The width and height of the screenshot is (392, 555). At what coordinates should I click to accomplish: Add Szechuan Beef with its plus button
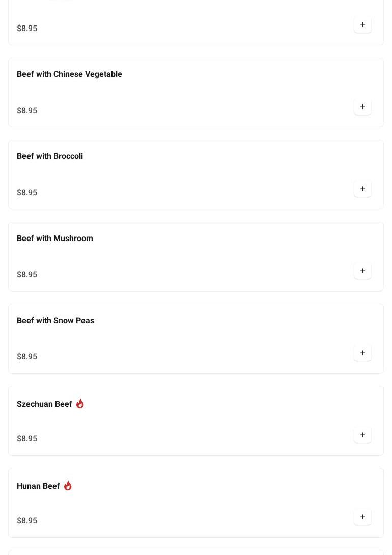pos(362,435)
